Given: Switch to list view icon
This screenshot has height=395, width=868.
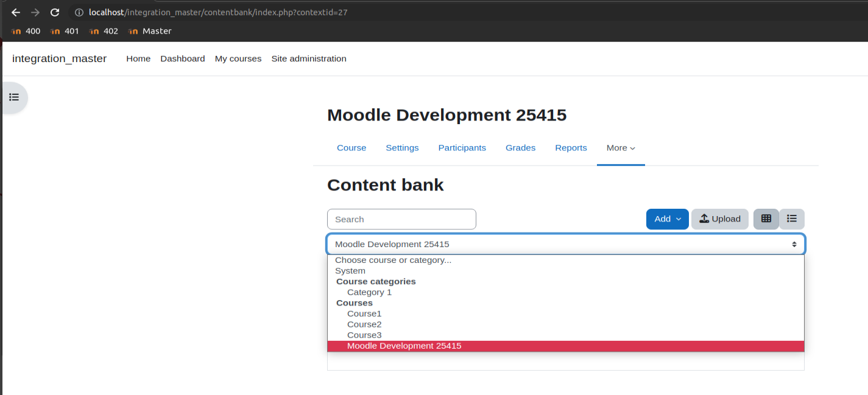Looking at the screenshot, I should coord(792,219).
